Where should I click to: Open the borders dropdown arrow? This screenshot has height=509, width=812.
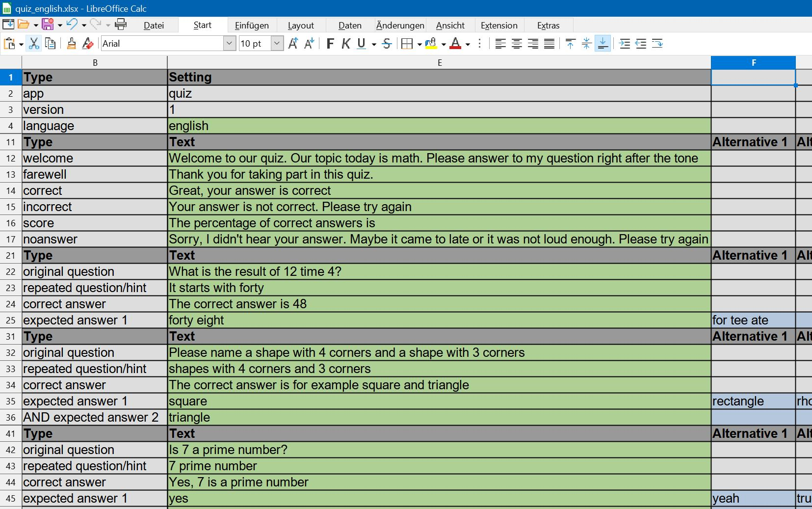coord(419,44)
